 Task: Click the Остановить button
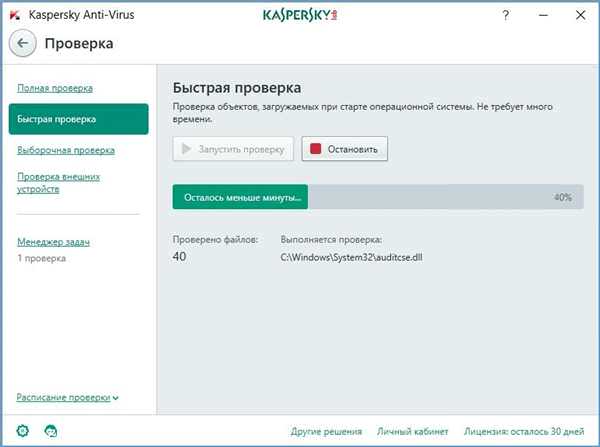click(x=344, y=148)
